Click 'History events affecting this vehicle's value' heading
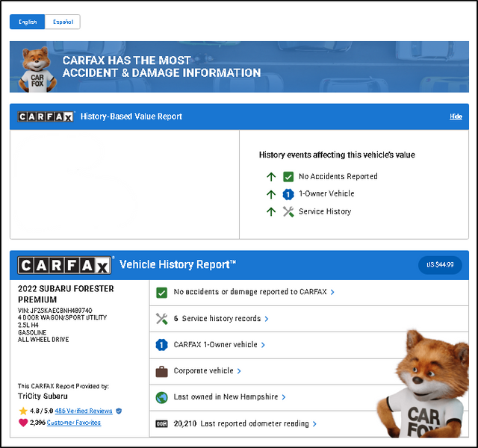 (x=337, y=155)
